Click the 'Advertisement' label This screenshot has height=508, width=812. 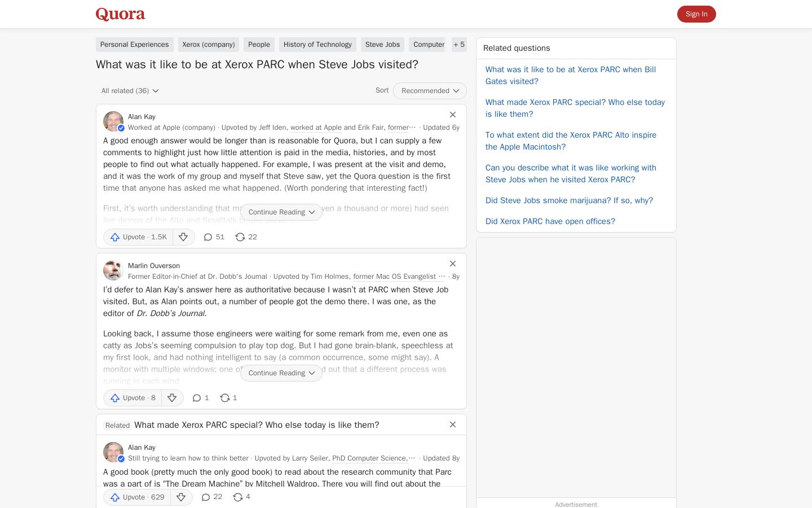click(576, 505)
